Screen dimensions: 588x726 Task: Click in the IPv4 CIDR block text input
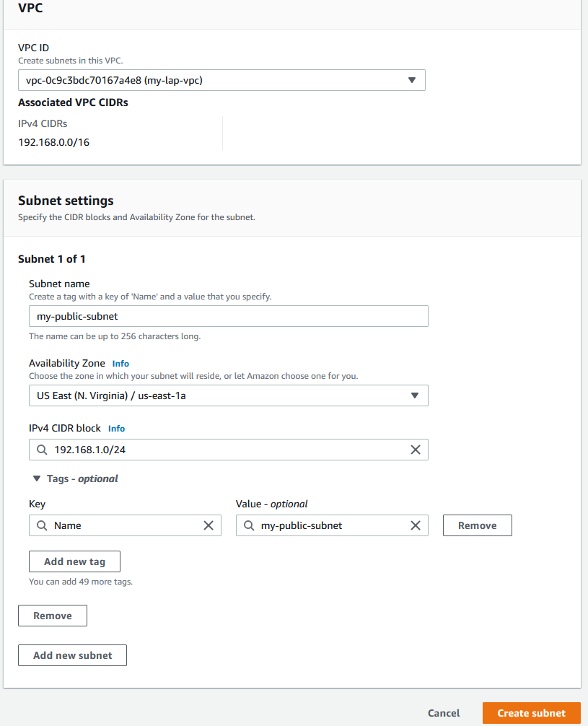pos(228,450)
